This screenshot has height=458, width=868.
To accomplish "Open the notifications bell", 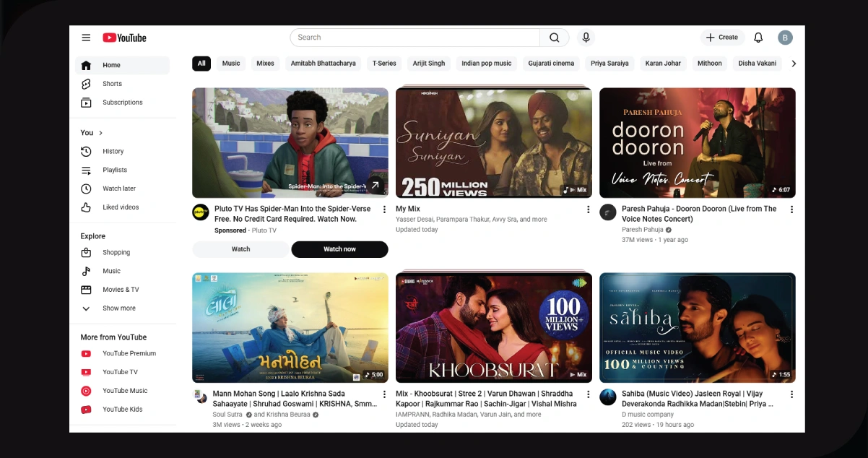I will 758,38.
